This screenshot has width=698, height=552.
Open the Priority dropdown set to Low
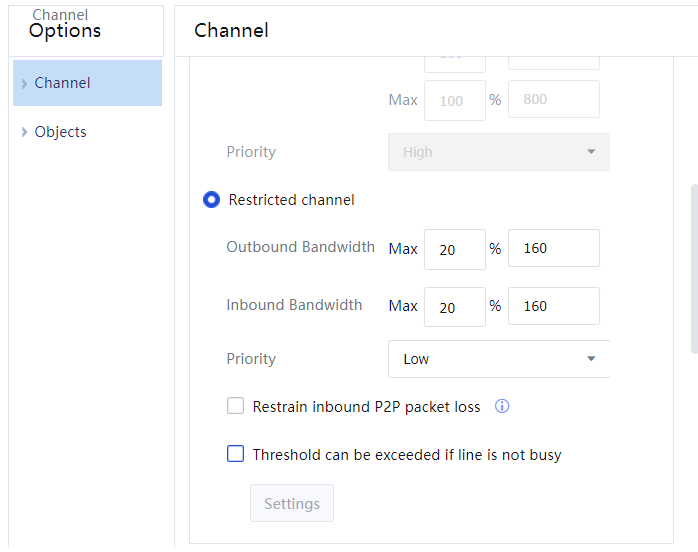point(498,359)
